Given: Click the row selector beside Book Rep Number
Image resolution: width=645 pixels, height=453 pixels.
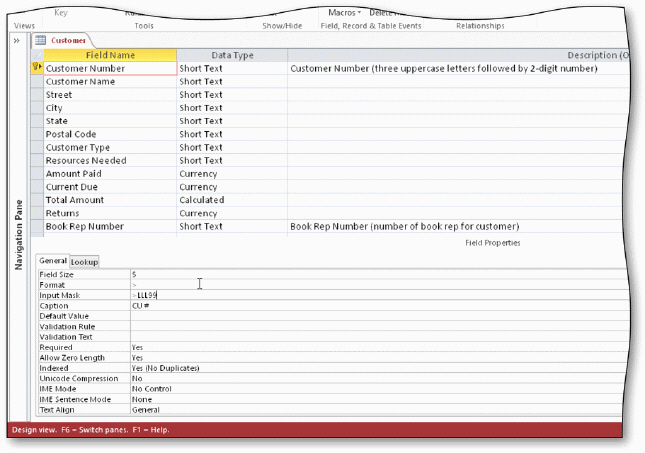Looking at the screenshot, I should click(x=37, y=226).
